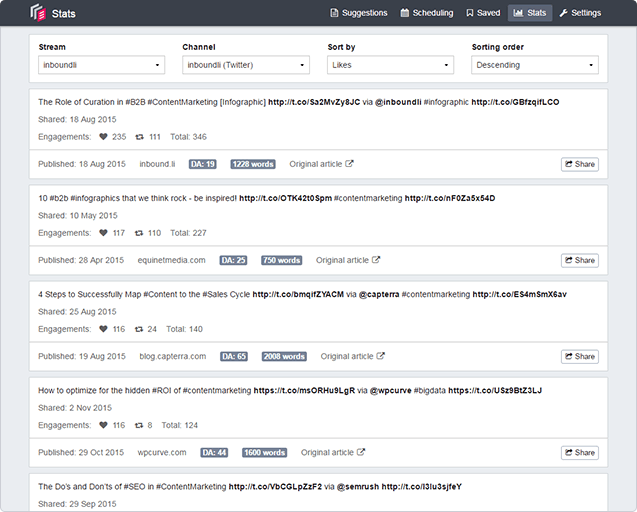Click the DA: 44 badge

(x=214, y=452)
